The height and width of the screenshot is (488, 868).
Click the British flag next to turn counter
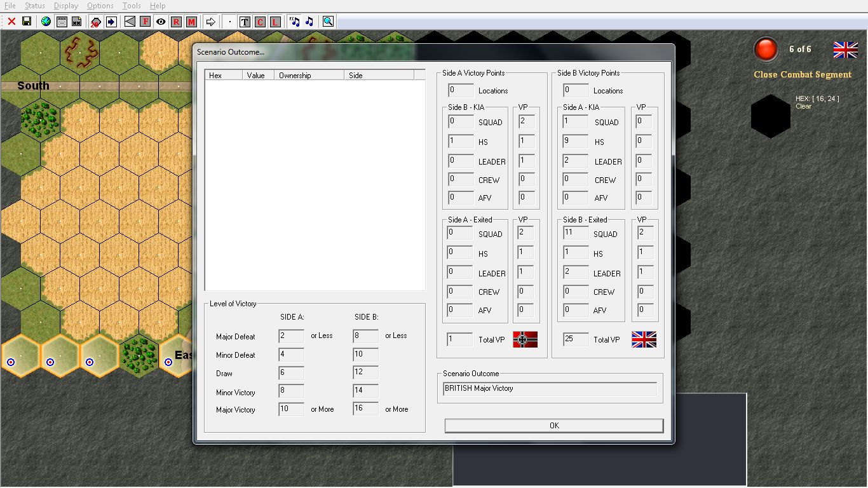(845, 50)
